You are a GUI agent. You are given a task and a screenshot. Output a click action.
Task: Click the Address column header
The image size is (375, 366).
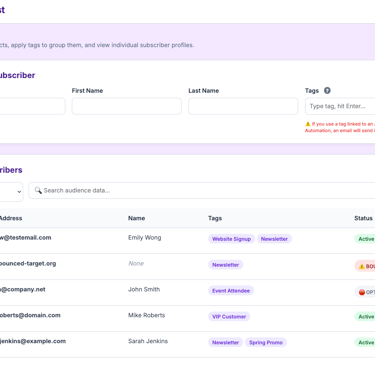tap(11, 218)
